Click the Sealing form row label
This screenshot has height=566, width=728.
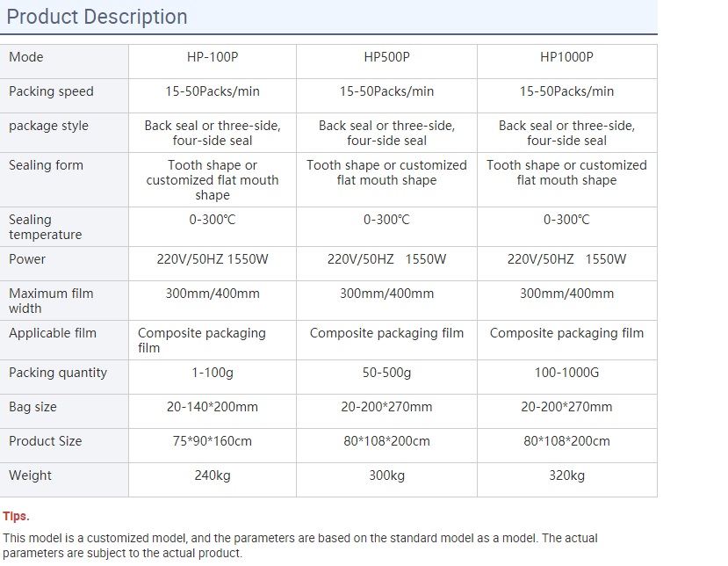tap(46, 165)
